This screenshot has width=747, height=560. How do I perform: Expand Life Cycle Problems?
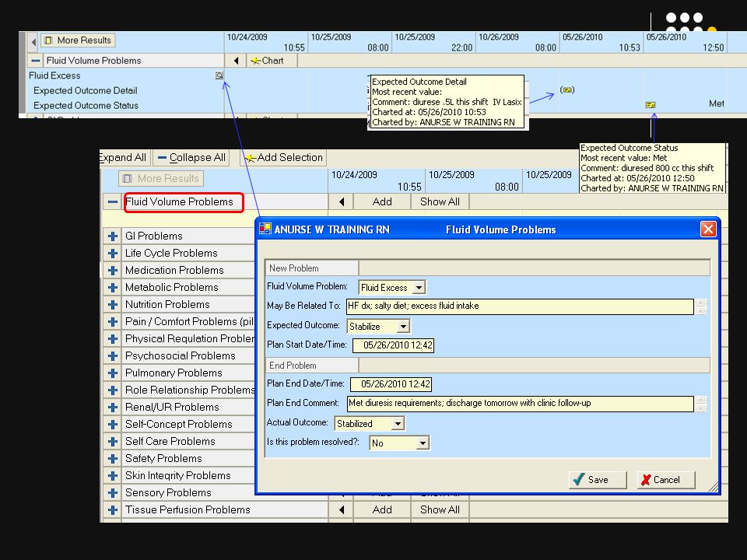112,254
